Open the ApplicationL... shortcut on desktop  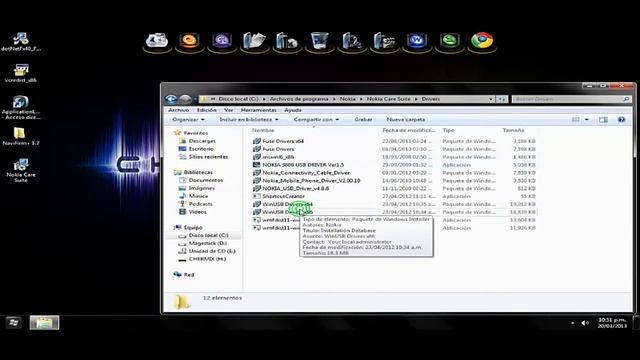pyautogui.click(x=20, y=107)
